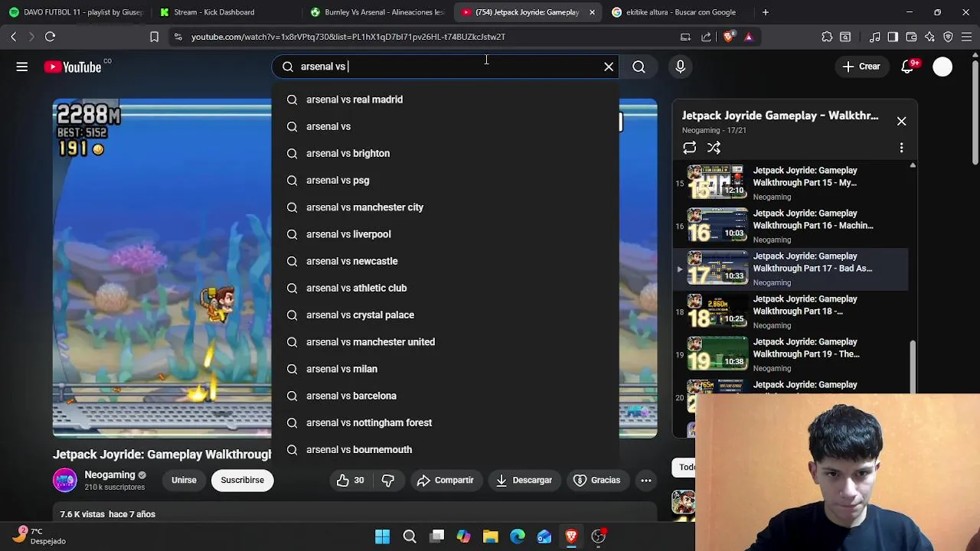The height and width of the screenshot is (551, 980).
Task: Open the Neogaming channel name link
Action: (109, 474)
